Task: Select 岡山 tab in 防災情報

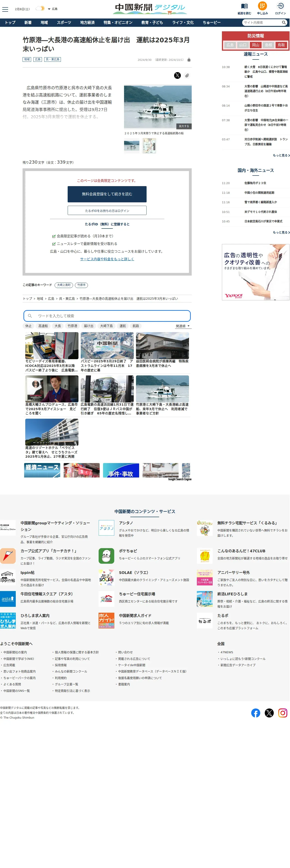Action: pyautogui.click(x=255, y=45)
